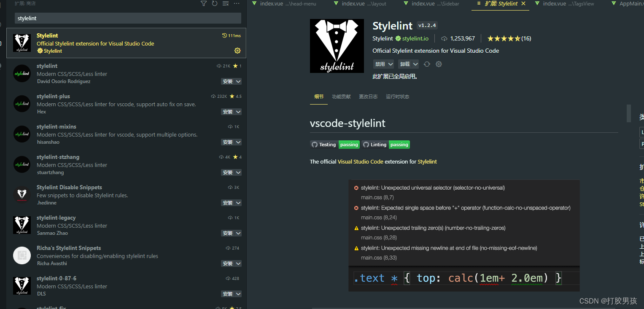
Task: Click the stylelint error screenshot in readme
Action: coord(464,236)
